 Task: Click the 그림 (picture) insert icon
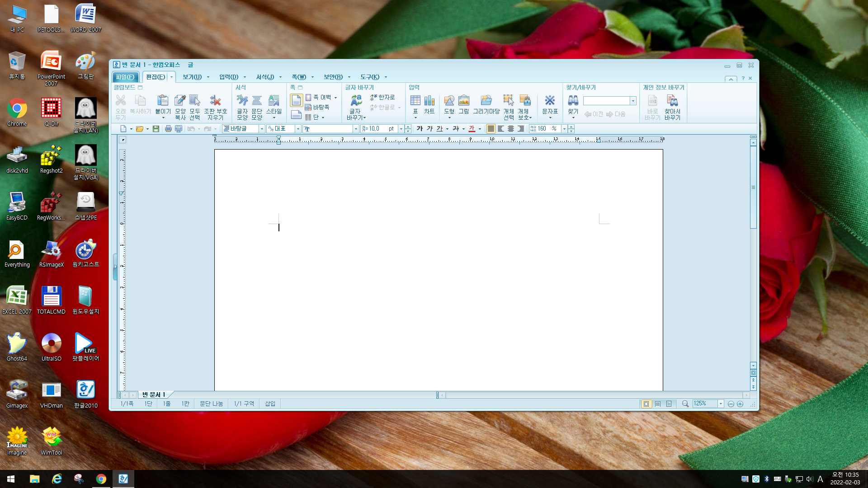pyautogui.click(x=463, y=101)
